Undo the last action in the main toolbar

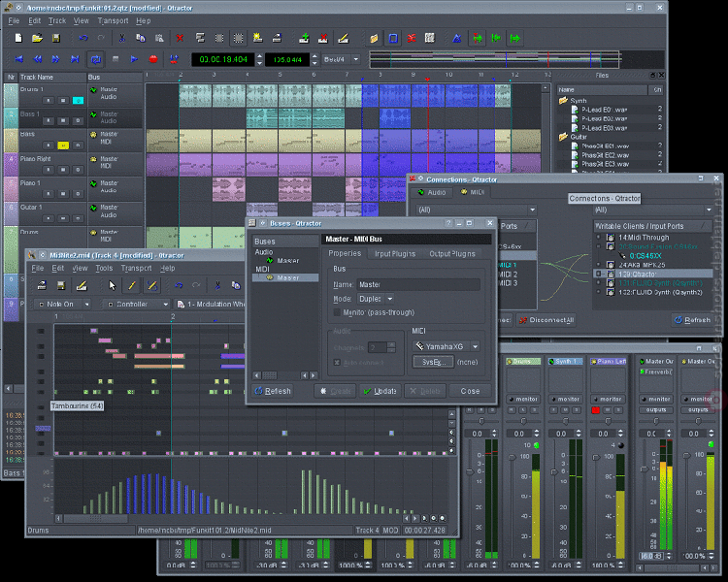coord(83,39)
